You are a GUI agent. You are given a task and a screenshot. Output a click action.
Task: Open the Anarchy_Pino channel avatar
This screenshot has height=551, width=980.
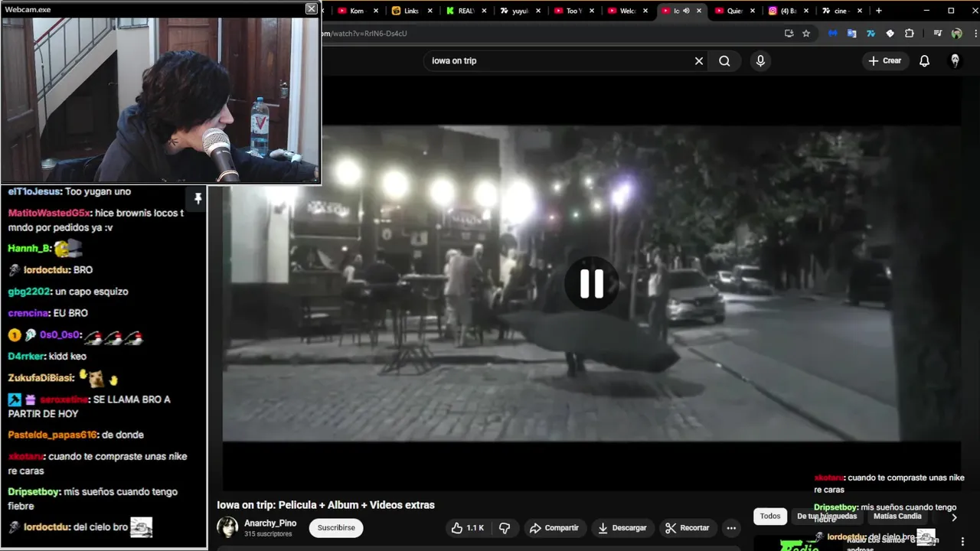(227, 527)
